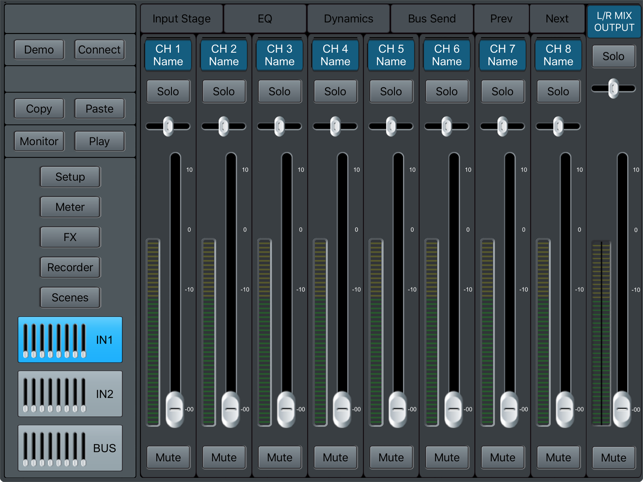Go to the Bus Send tab

pos(432,18)
